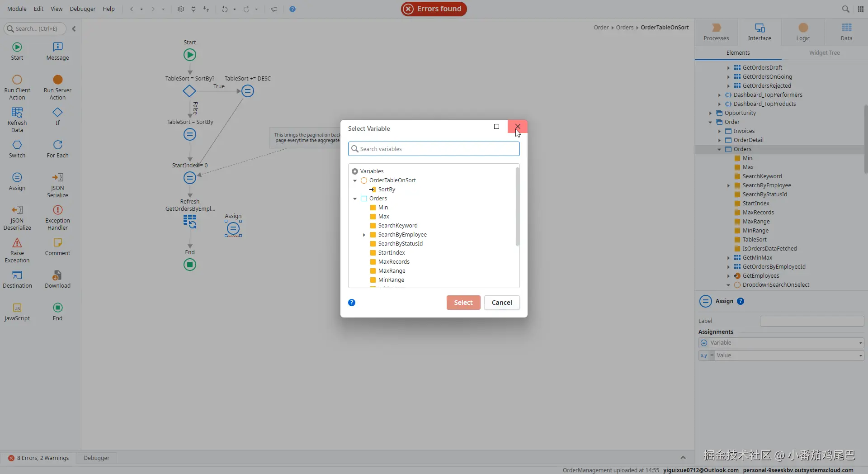The image size is (868, 474).
Task: Click the toolbox search box
Action: tap(35, 29)
